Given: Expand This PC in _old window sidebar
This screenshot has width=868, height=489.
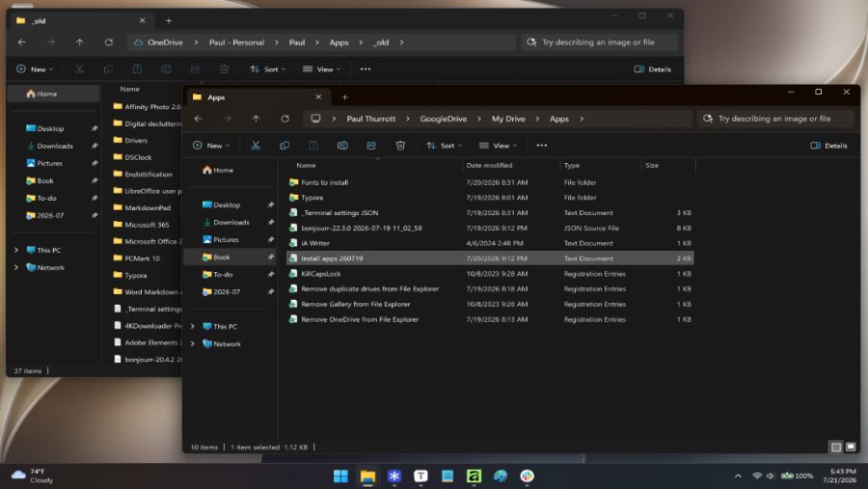Looking at the screenshot, I should [16, 250].
